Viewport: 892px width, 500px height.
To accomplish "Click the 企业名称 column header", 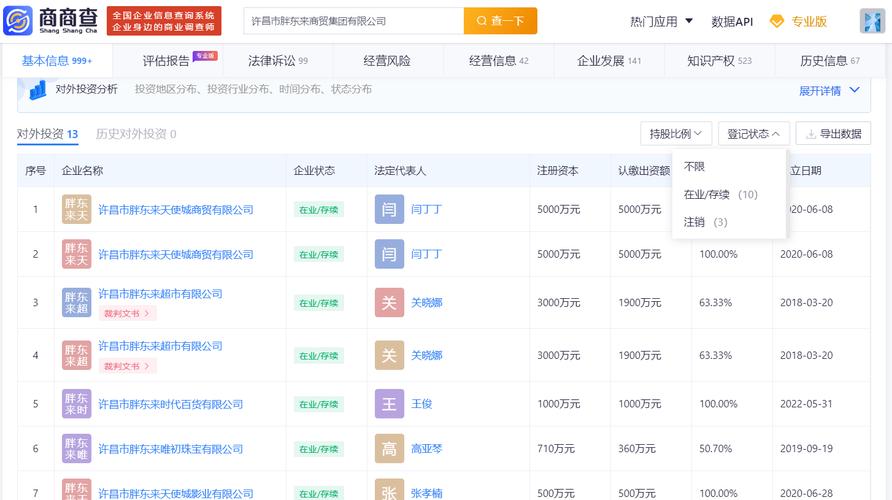I will pos(82,171).
